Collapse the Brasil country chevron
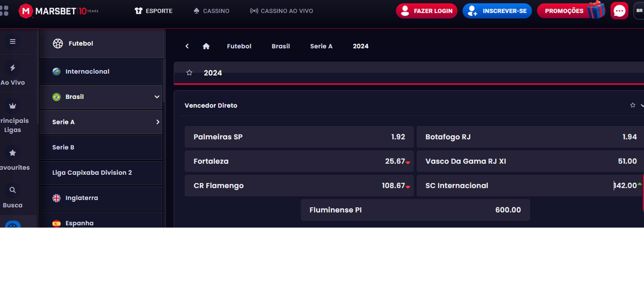Image resolution: width=644 pixels, height=298 pixels. [x=157, y=97]
